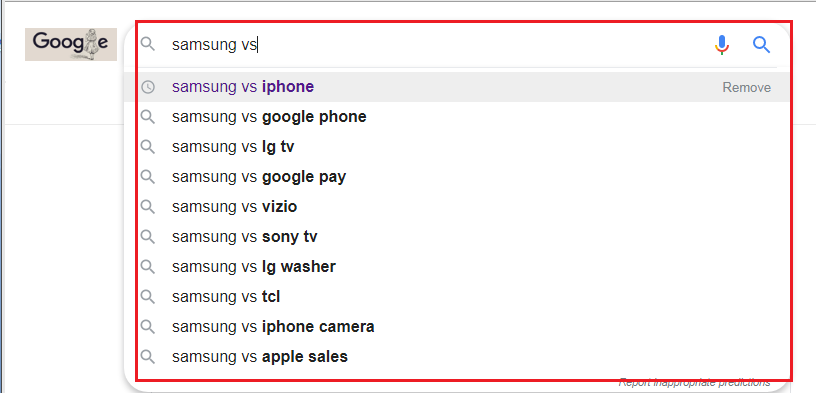Click the magnifier icon next to samsung vs google phone
Viewport: 816px width, 393px height.
coord(148,117)
